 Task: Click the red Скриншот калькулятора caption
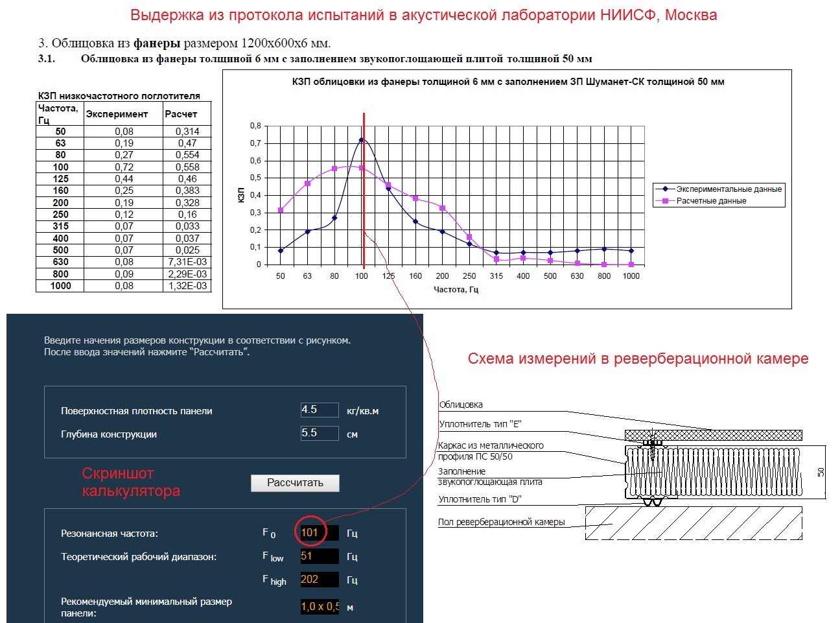click(x=131, y=482)
